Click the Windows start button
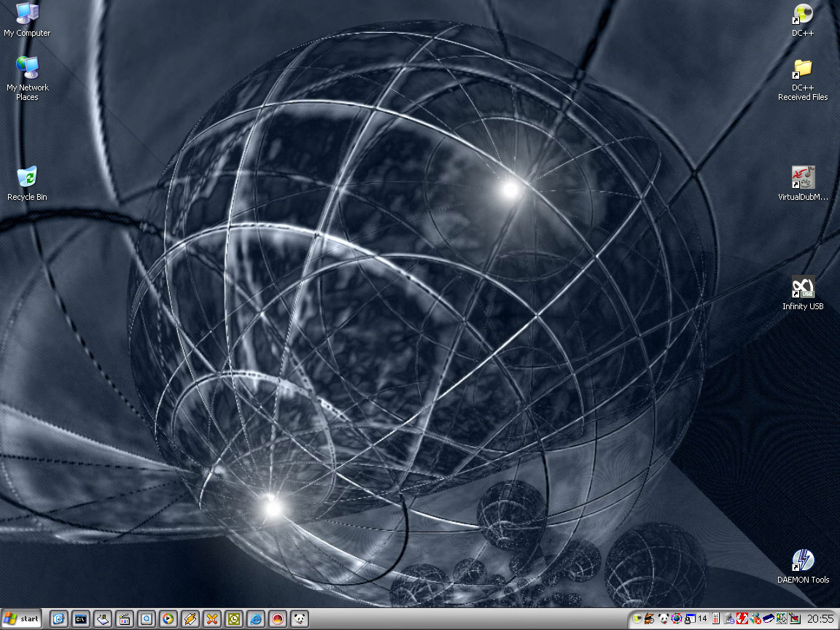 click(x=23, y=619)
